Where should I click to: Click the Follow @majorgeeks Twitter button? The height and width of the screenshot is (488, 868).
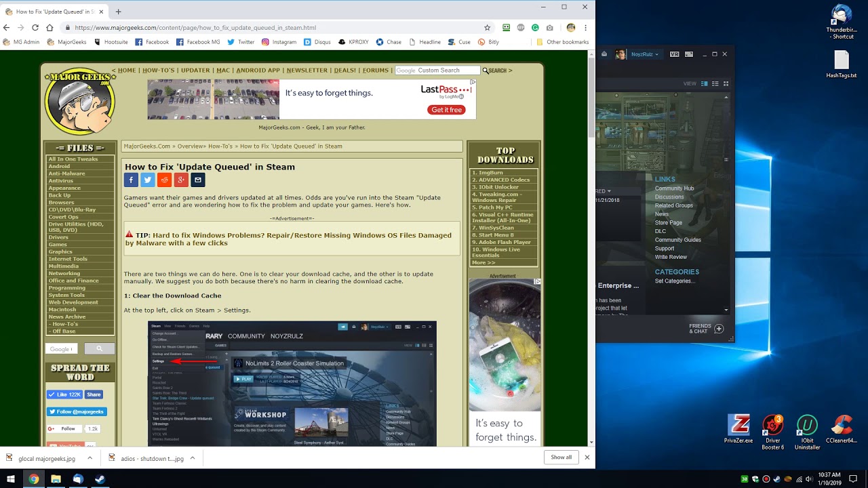pos(77,411)
